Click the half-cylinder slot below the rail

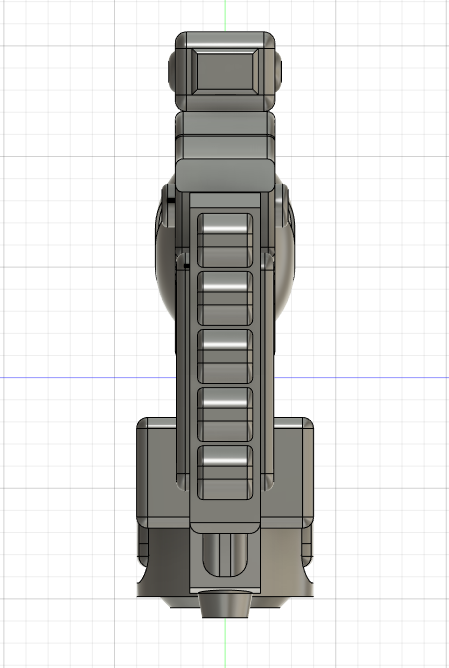click(x=224, y=555)
